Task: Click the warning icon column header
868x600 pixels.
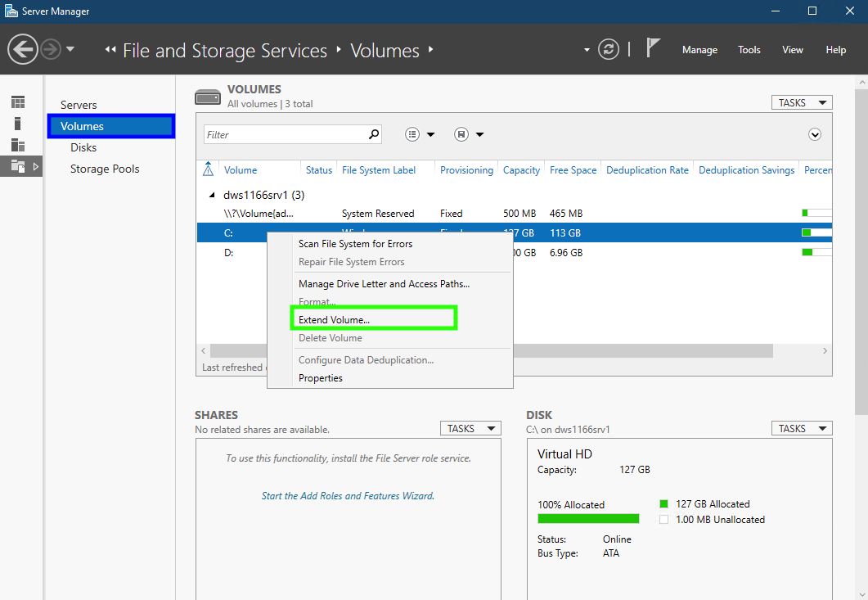Action: pos(208,169)
